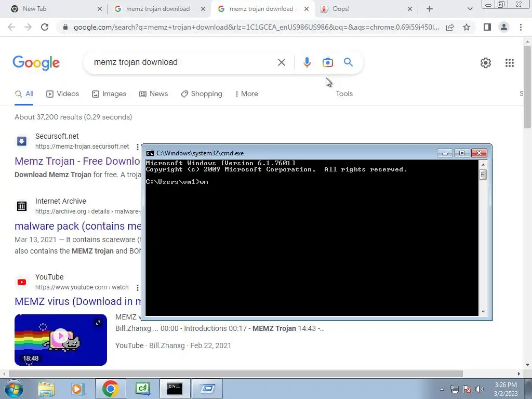
Task: Open Windows Explorer from the taskbar
Action: point(46,389)
